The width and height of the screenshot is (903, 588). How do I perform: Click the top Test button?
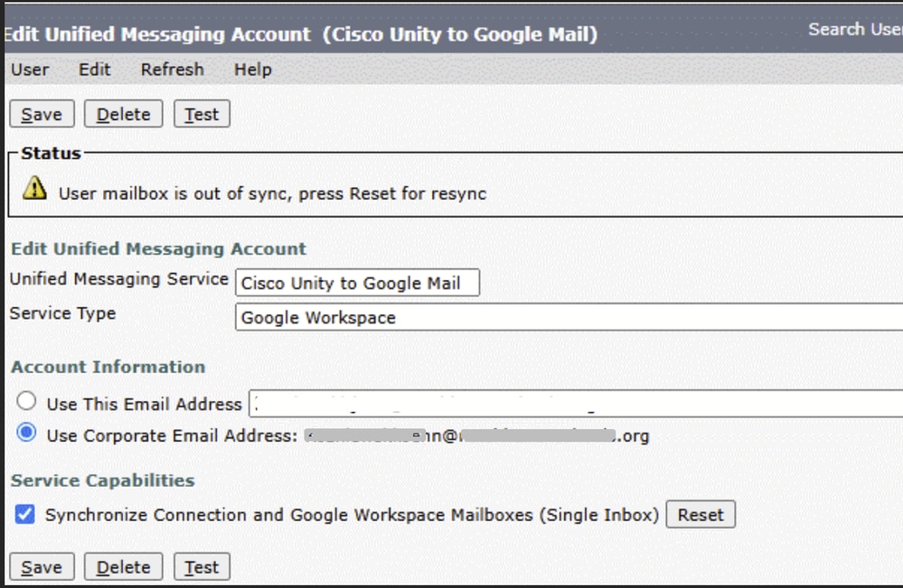click(202, 114)
